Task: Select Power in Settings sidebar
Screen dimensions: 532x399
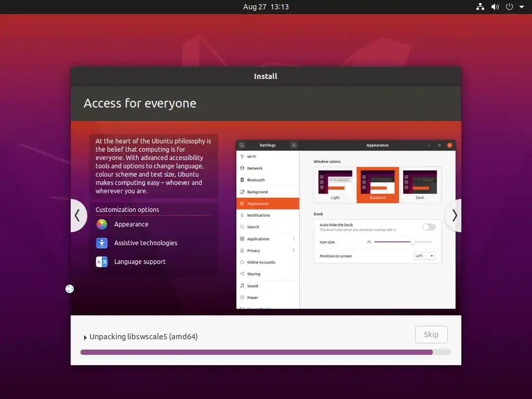Action: tap(268, 298)
